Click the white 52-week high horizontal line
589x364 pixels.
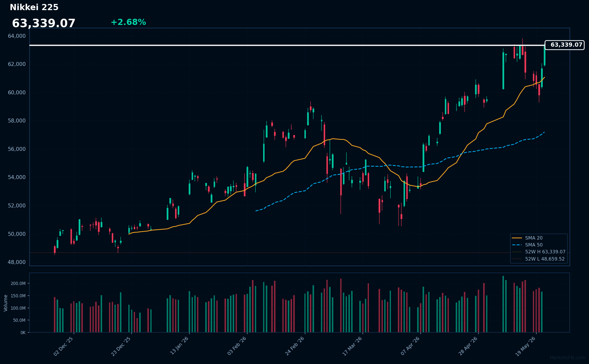coord(287,45)
